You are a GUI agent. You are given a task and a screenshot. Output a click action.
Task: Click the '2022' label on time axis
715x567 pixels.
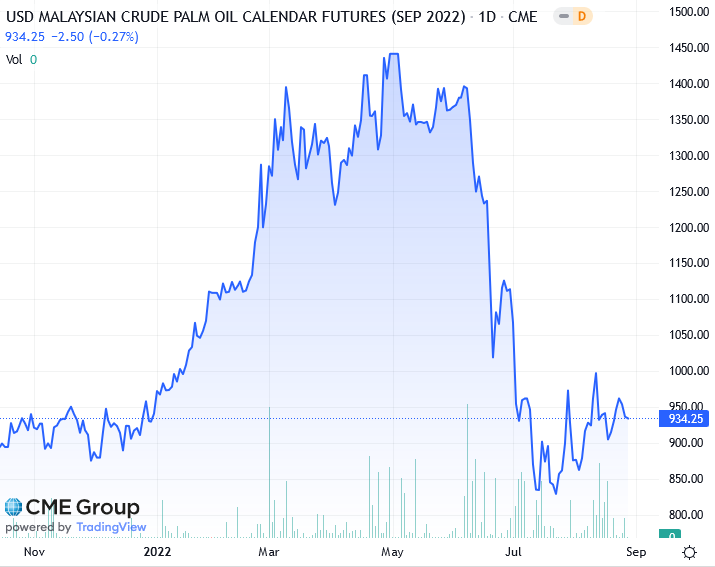[157, 551]
